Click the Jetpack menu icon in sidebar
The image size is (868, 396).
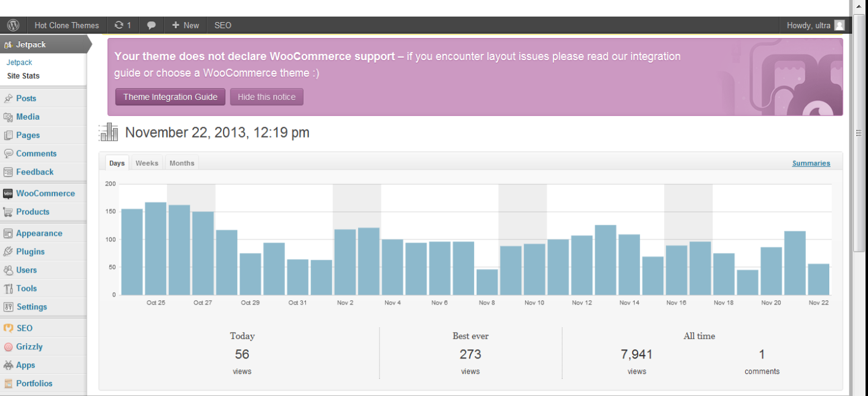tap(8, 45)
